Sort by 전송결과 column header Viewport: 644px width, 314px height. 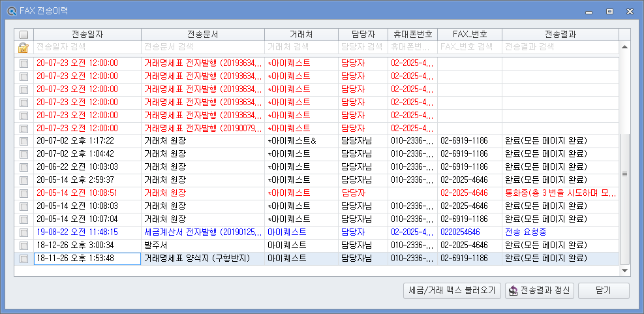pyautogui.click(x=560, y=35)
